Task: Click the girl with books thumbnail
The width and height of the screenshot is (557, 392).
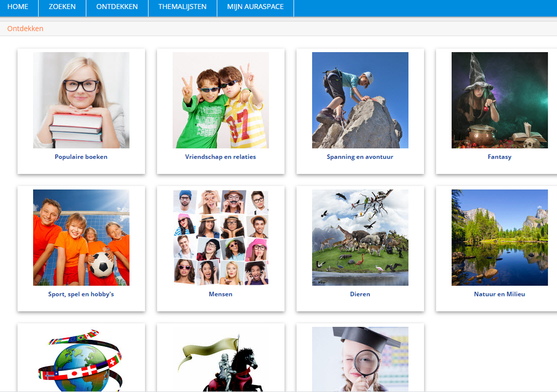Action: point(81,100)
